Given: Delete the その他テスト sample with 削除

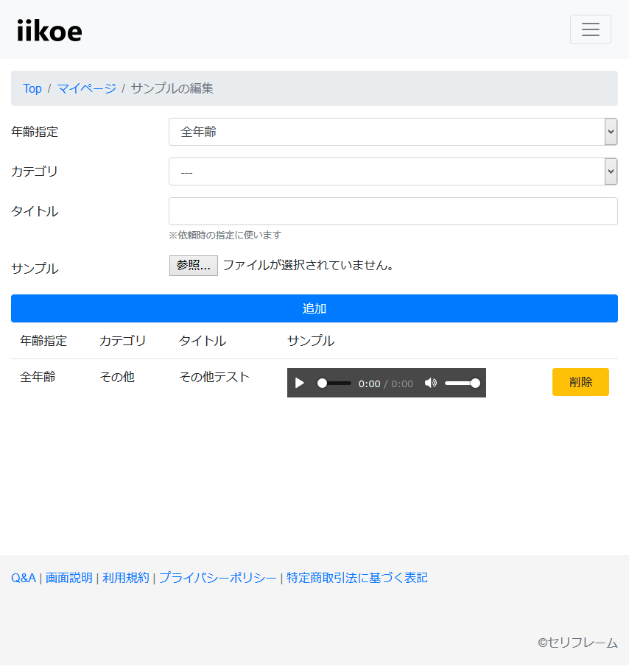Looking at the screenshot, I should [580, 382].
